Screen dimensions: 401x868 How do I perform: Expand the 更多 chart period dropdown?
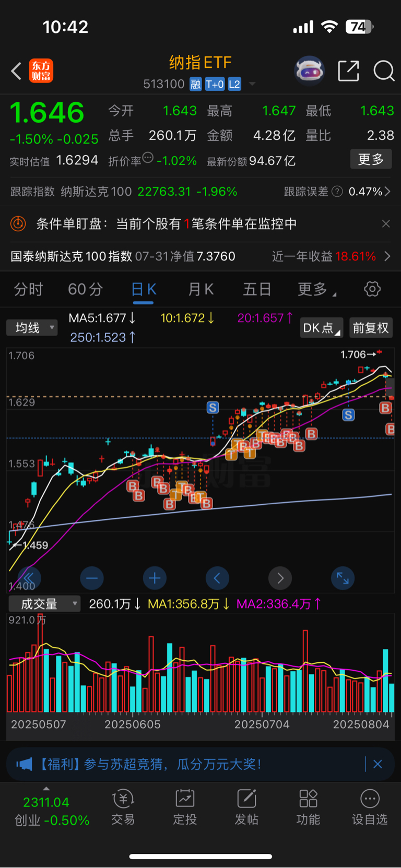[x=316, y=289]
